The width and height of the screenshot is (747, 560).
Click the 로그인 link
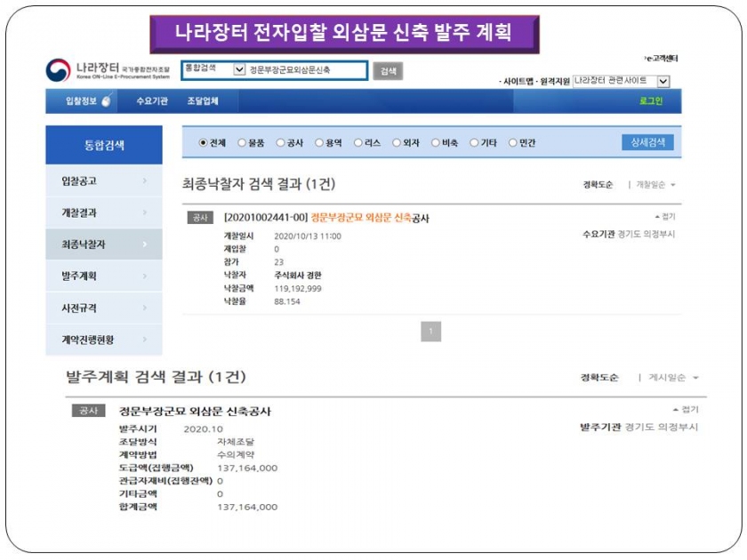651,101
